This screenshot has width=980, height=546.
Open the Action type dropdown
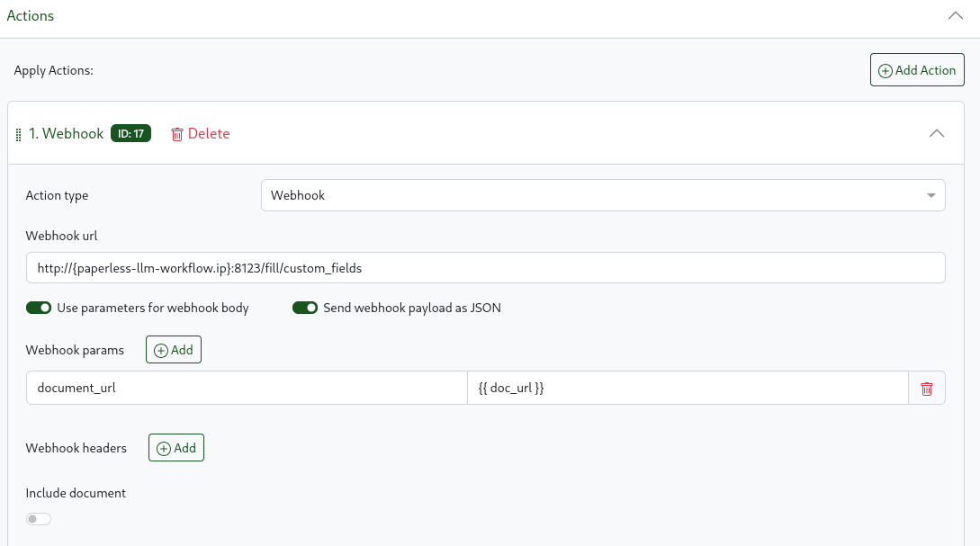click(603, 195)
